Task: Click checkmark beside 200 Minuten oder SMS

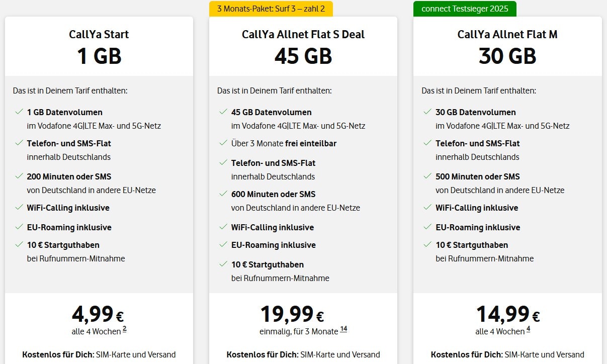Action: 19,176
